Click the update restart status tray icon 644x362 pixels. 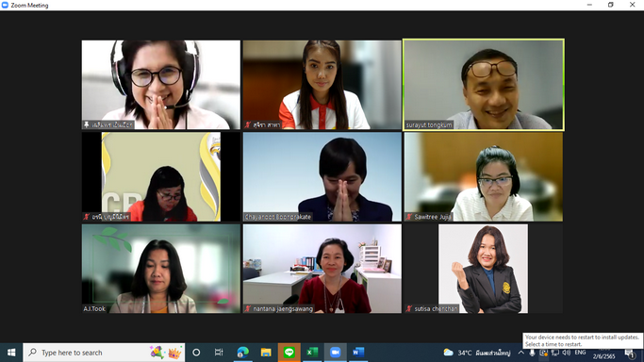click(x=543, y=353)
